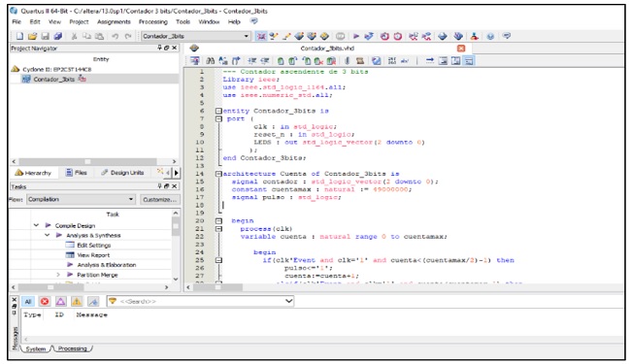Viewport: 631px width, 364px height.
Task: Open the message search dropdown arrow
Action: point(288,301)
